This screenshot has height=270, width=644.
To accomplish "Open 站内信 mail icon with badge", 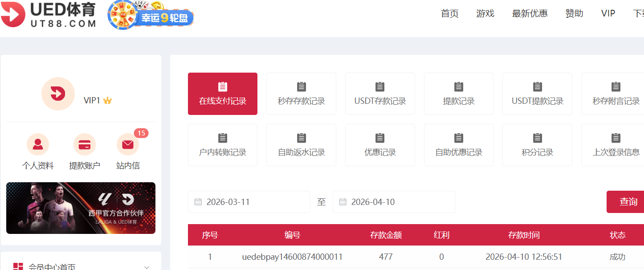I will pos(128,145).
